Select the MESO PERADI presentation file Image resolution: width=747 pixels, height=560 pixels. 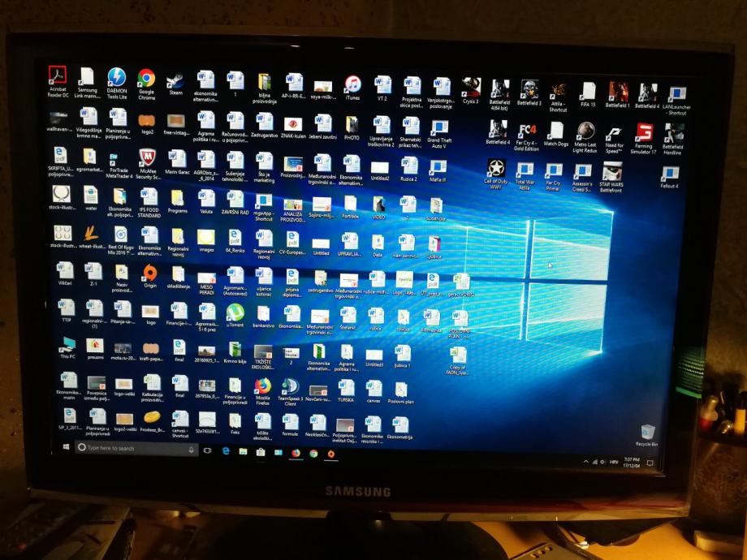tap(206, 283)
